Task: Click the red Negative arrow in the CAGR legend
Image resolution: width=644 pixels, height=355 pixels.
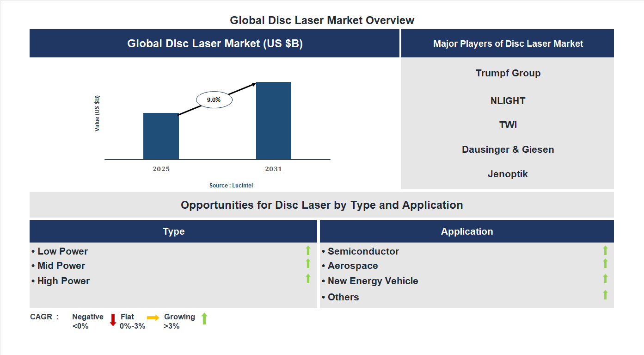Action: tap(113, 319)
